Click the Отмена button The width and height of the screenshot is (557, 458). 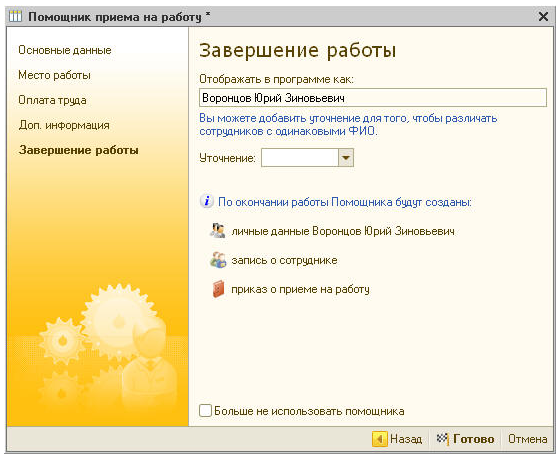point(528,439)
